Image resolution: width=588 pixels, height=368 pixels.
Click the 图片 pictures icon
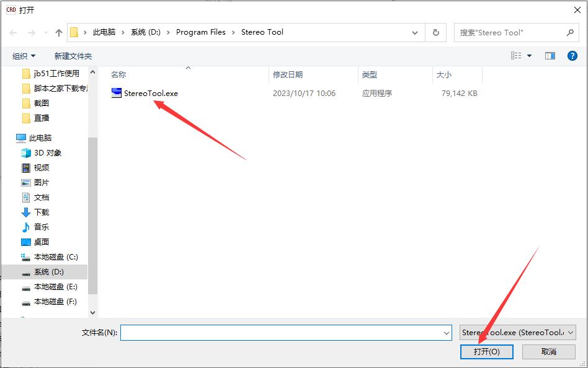click(x=26, y=183)
